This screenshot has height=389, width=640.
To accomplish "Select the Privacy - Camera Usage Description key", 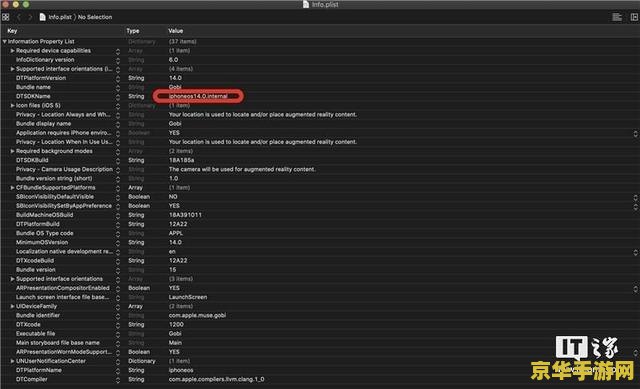I will click(x=64, y=169).
